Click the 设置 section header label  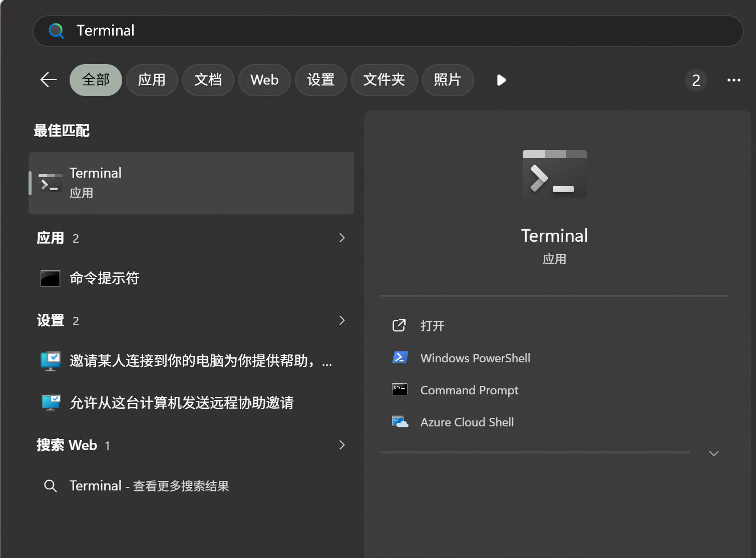click(x=50, y=321)
